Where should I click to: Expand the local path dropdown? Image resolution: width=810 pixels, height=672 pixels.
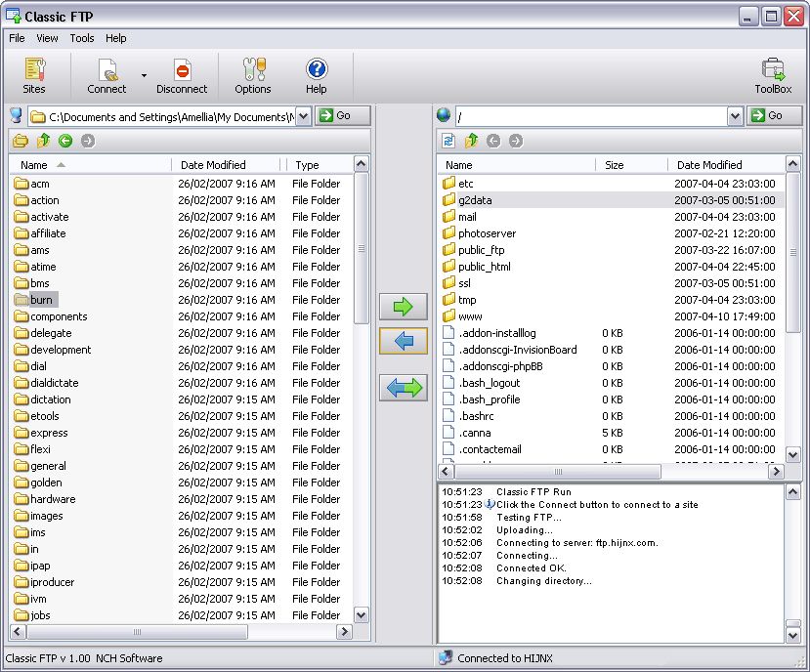click(x=303, y=116)
